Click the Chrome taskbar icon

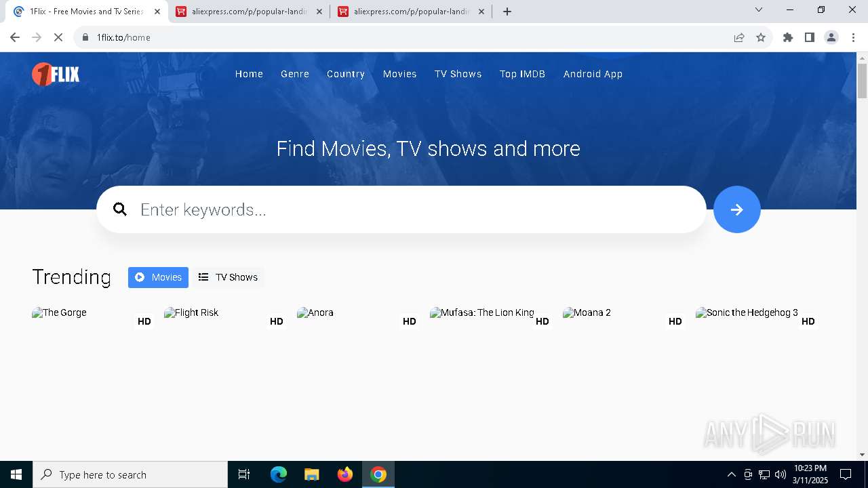click(378, 474)
